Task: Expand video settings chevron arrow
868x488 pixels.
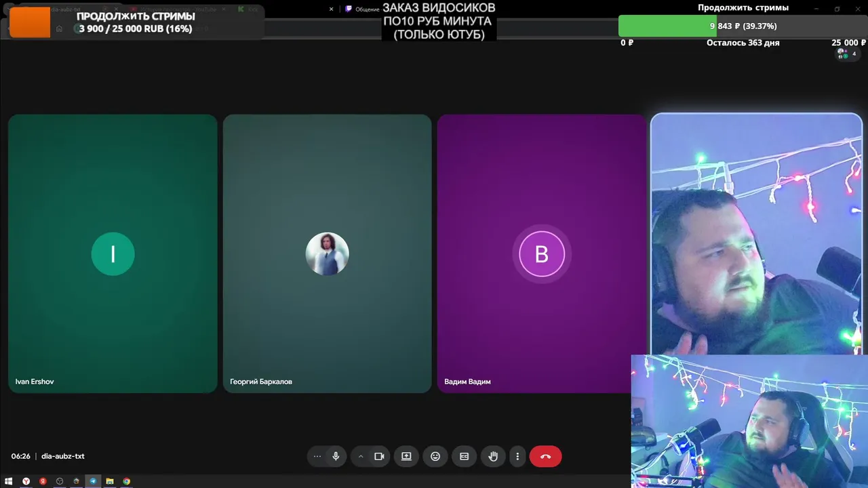Action: tap(361, 456)
